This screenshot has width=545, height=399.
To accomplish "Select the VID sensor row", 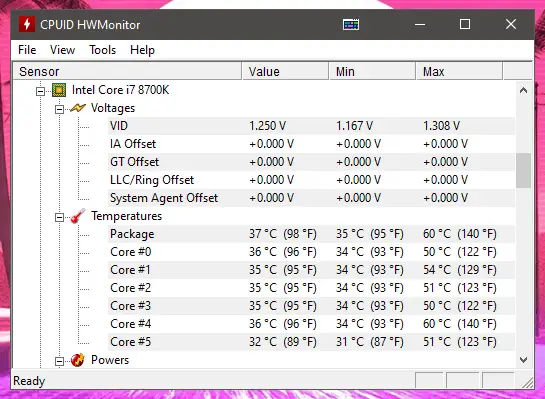I will pyautogui.click(x=311, y=126).
